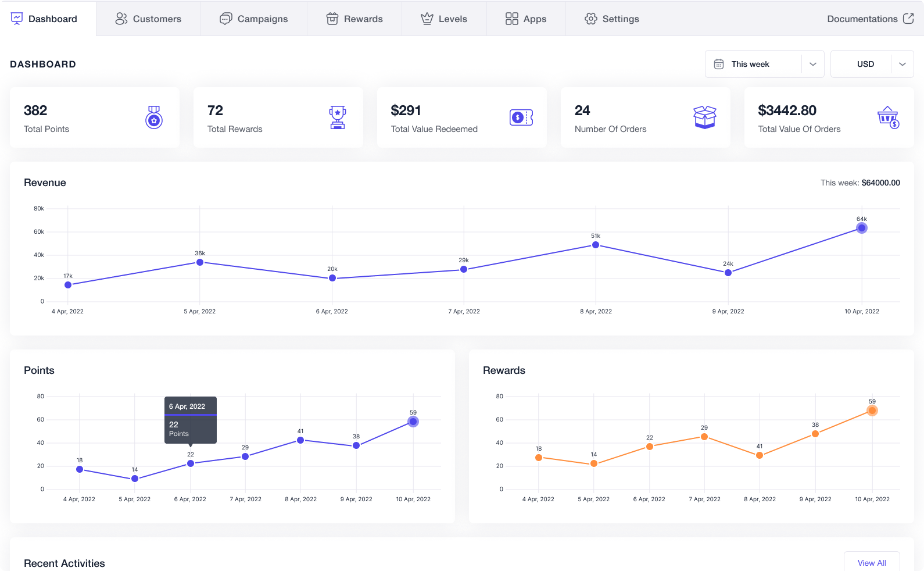This screenshot has height=571, width=924.
Task: Click the 14 data point on Points chart
Action: [135, 479]
